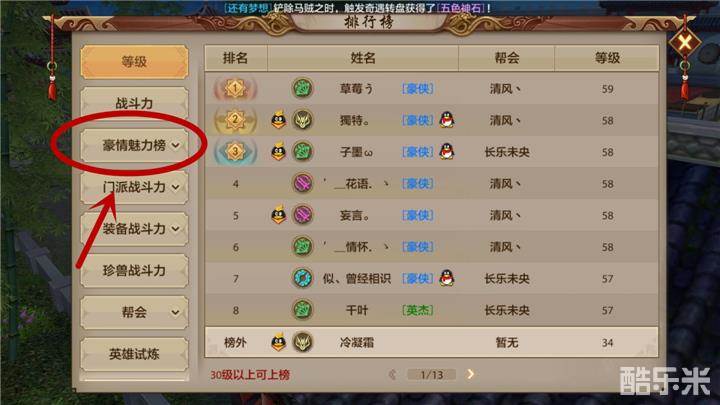Expand the 门派战斗力 dropdown arrow
The height and width of the screenshot is (405, 720).
coord(175,187)
